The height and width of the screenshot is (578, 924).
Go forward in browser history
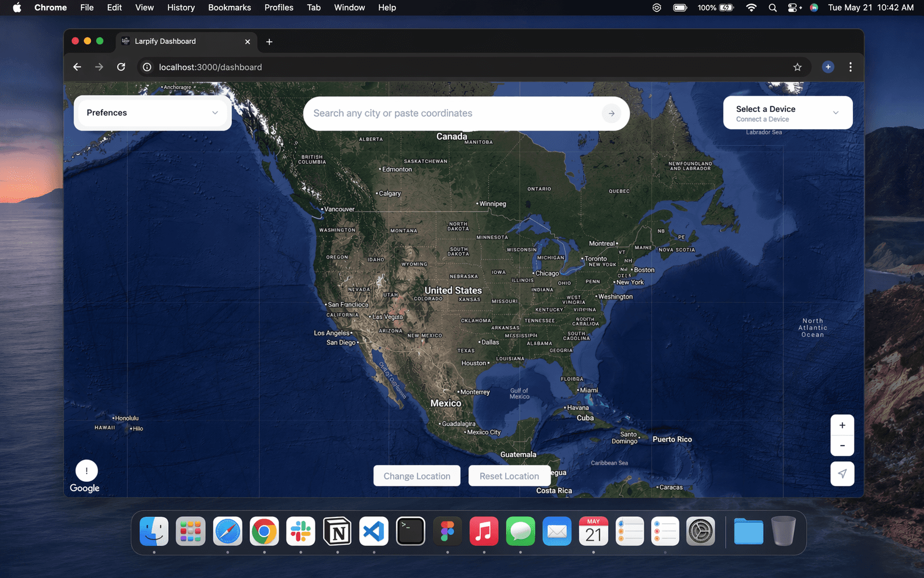tap(99, 67)
